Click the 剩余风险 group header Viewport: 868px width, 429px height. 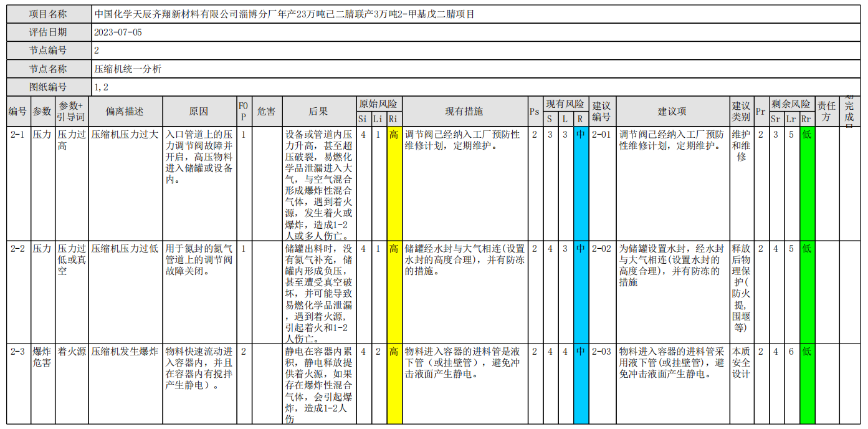pos(791,104)
